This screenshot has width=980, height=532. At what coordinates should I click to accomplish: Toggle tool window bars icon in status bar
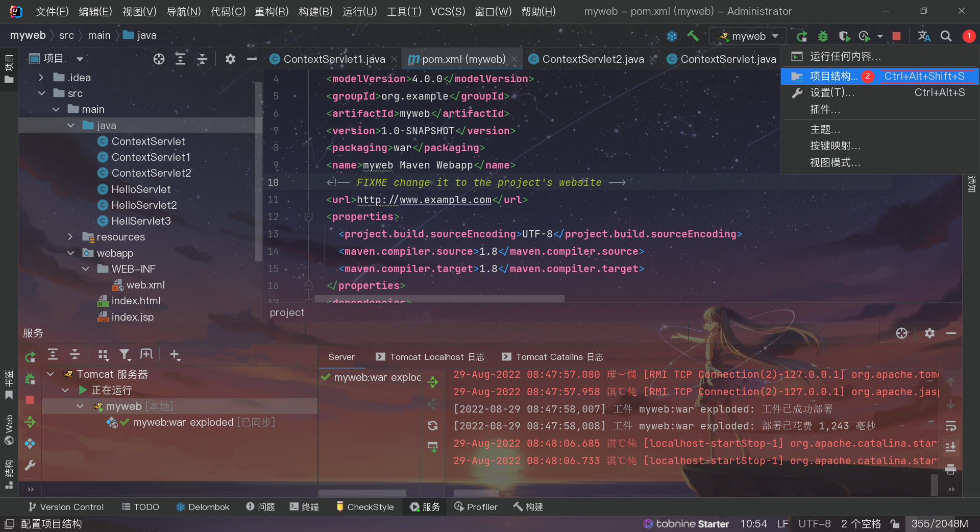pos(9,524)
